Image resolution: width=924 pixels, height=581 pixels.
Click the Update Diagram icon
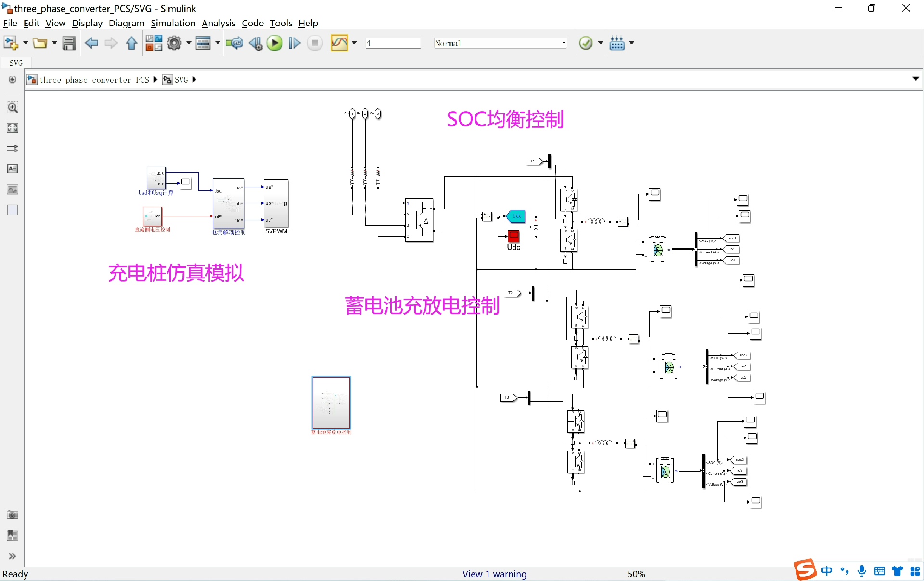coord(234,43)
